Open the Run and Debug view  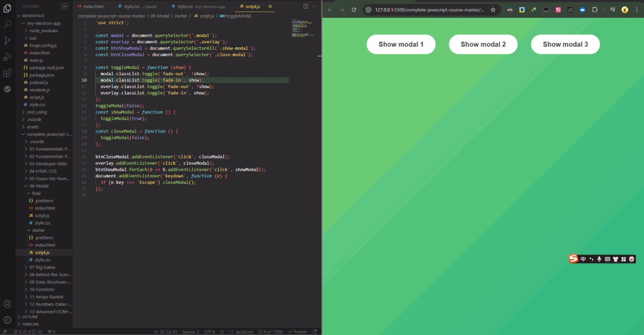[x=8, y=56]
